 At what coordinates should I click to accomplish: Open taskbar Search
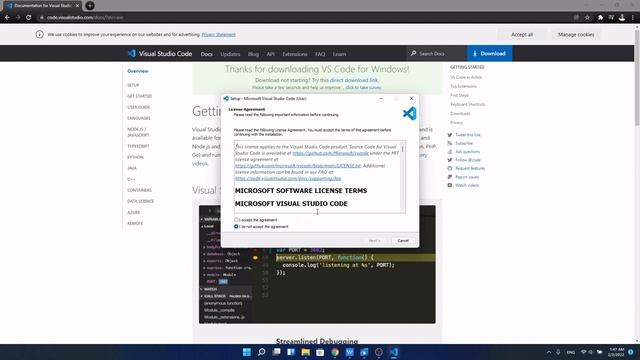pyautogui.click(x=262, y=352)
